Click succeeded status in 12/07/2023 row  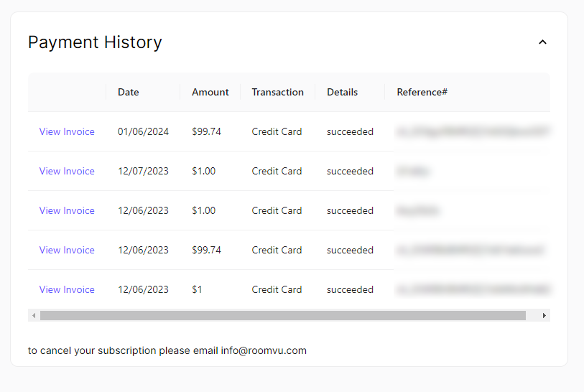(x=350, y=171)
